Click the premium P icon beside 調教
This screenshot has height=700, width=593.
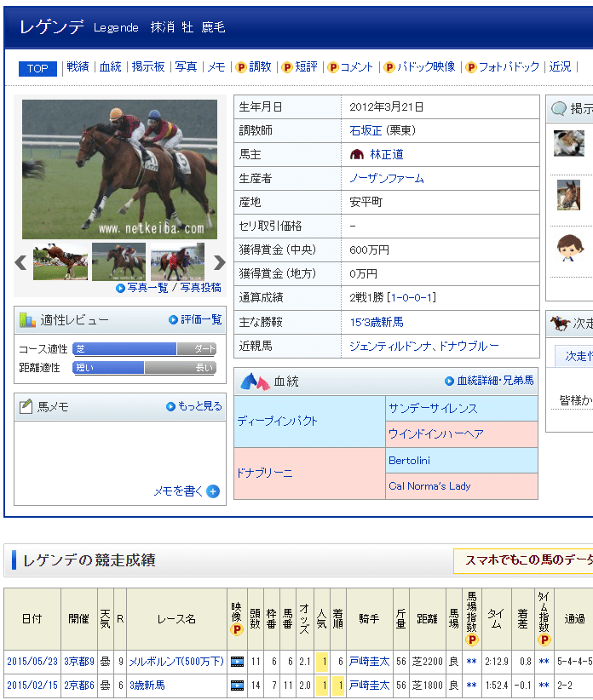(x=241, y=67)
